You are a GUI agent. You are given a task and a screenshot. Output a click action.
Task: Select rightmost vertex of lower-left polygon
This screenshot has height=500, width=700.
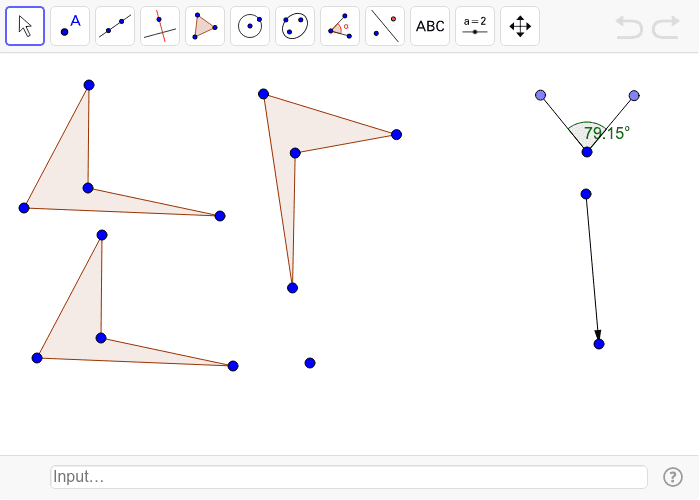(x=233, y=366)
